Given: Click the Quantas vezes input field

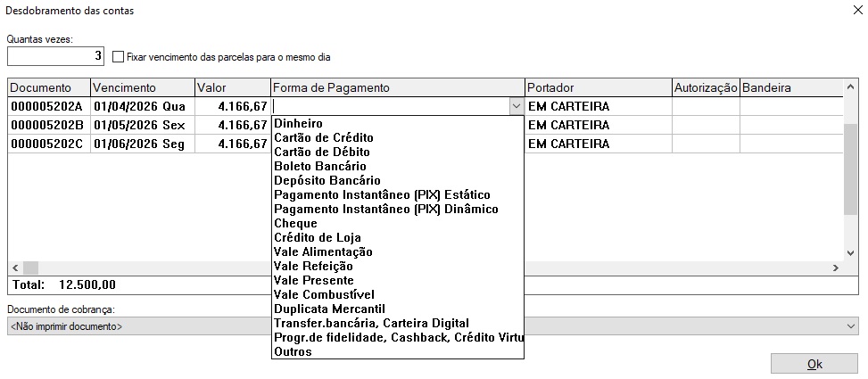Looking at the screenshot, I should coord(56,56).
